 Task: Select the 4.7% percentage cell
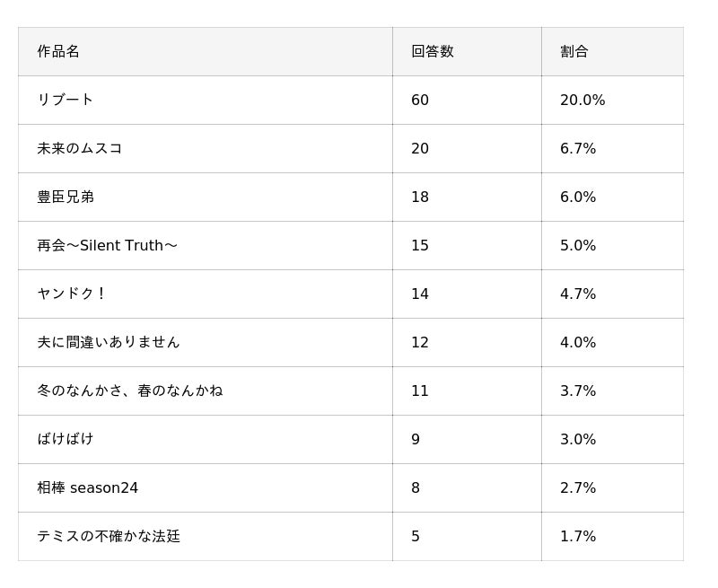(578, 294)
